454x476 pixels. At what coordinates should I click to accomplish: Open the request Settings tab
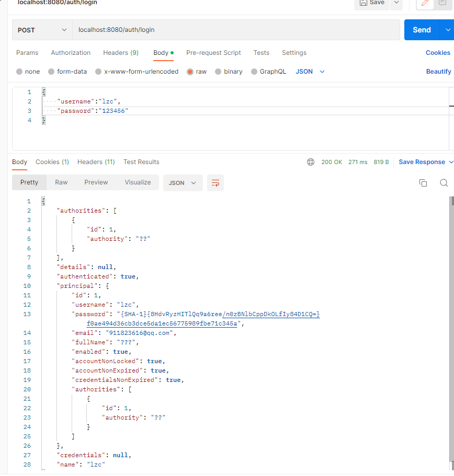pyautogui.click(x=294, y=53)
